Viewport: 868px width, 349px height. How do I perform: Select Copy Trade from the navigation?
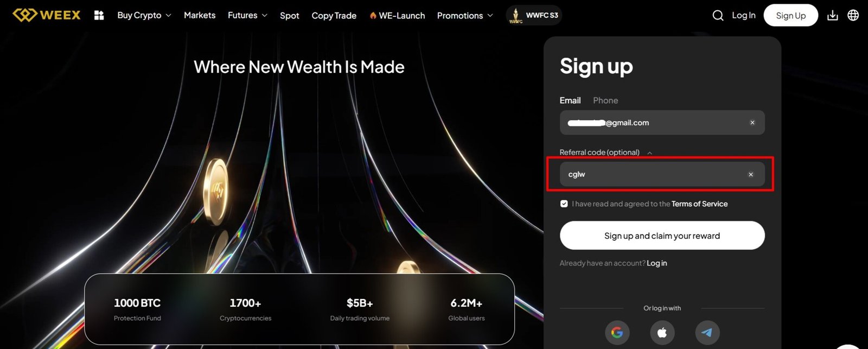tap(334, 15)
